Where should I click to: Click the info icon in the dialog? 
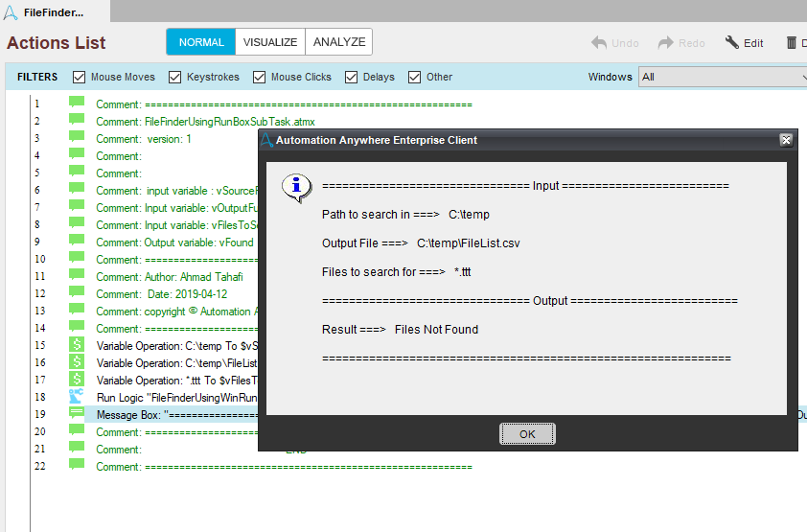point(296,187)
